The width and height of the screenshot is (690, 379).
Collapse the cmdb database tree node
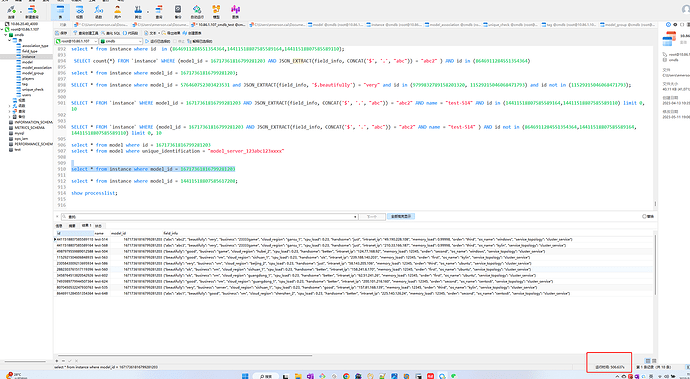[5, 34]
